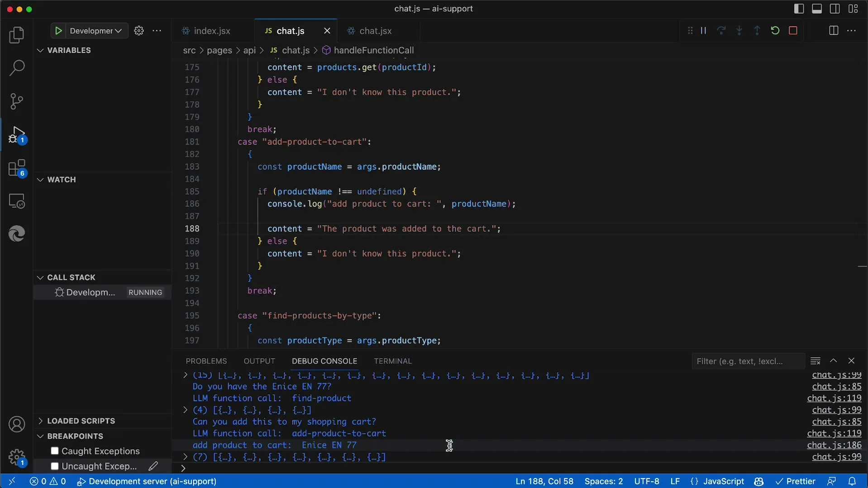Click the debug console filter input
The width and height of the screenshot is (868, 488).
click(x=748, y=361)
